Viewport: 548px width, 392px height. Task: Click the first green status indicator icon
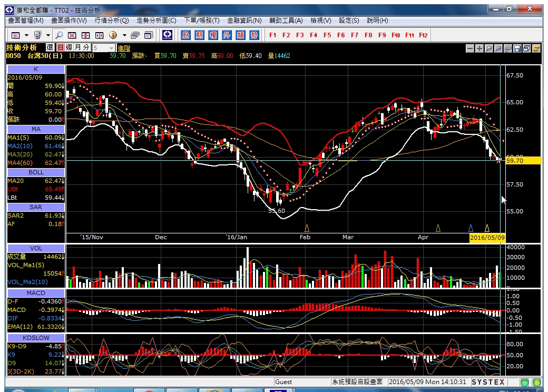click(x=524, y=382)
